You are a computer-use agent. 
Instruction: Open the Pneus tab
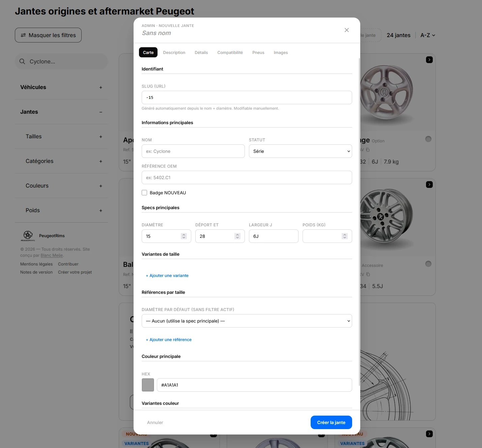pos(258,52)
